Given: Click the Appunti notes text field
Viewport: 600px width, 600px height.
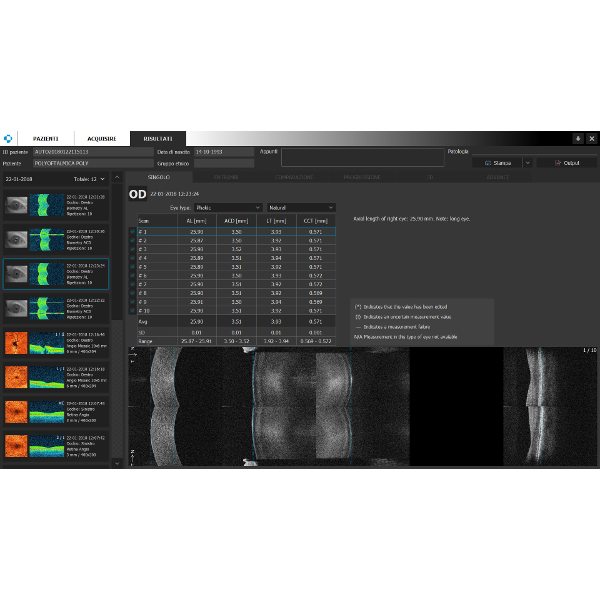Looking at the screenshot, I should 362,157.
